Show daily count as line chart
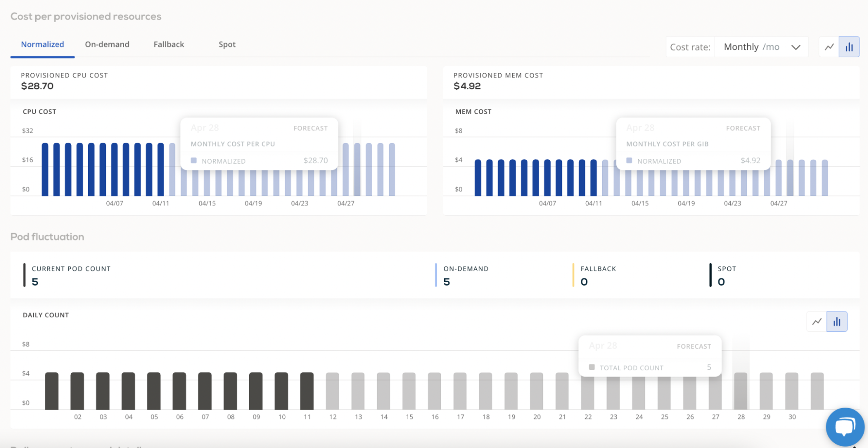The height and width of the screenshot is (448, 868). 817,322
